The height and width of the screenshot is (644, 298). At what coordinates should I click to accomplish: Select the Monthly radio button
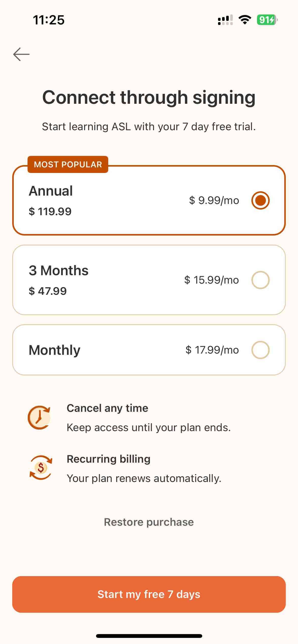[x=260, y=350]
